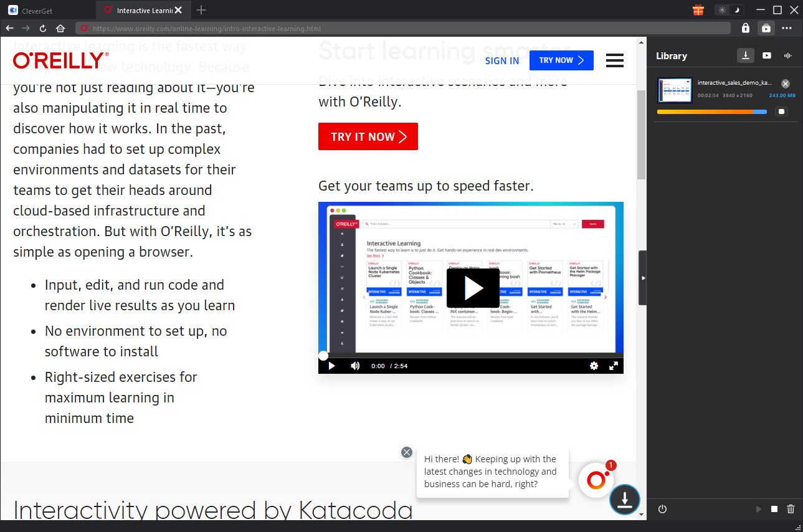Play the embedded O'Reilly video
The width and height of the screenshot is (803, 532).
[472, 288]
